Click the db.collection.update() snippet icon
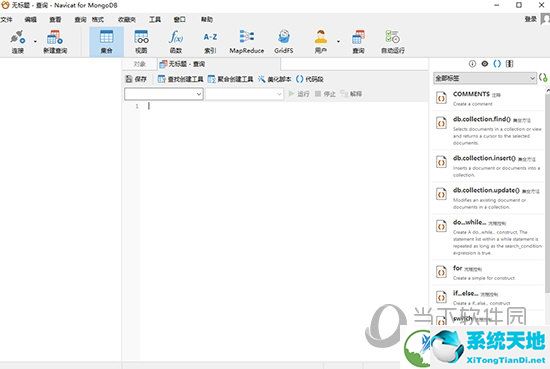This screenshot has width=550, height=369. tap(441, 194)
